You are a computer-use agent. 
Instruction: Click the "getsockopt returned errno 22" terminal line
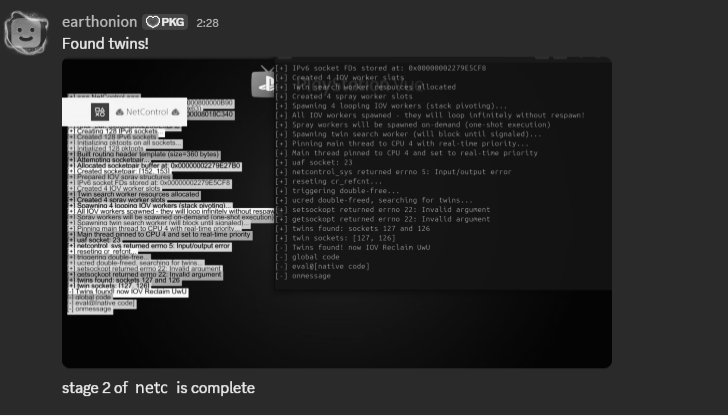(x=383, y=219)
